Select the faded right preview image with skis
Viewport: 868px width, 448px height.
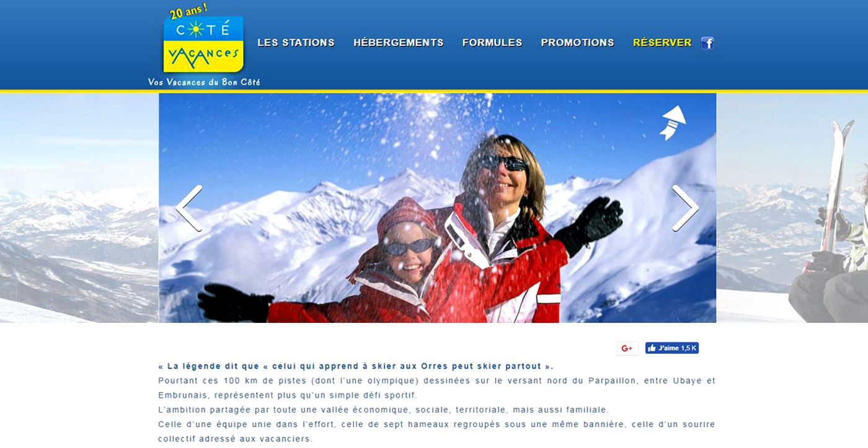[x=792, y=208]
